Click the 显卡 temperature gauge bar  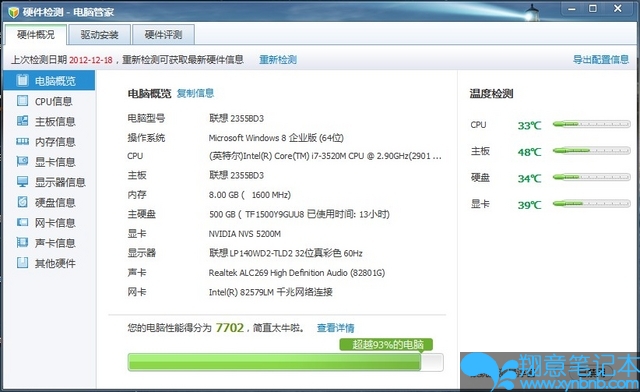(591, 203)
